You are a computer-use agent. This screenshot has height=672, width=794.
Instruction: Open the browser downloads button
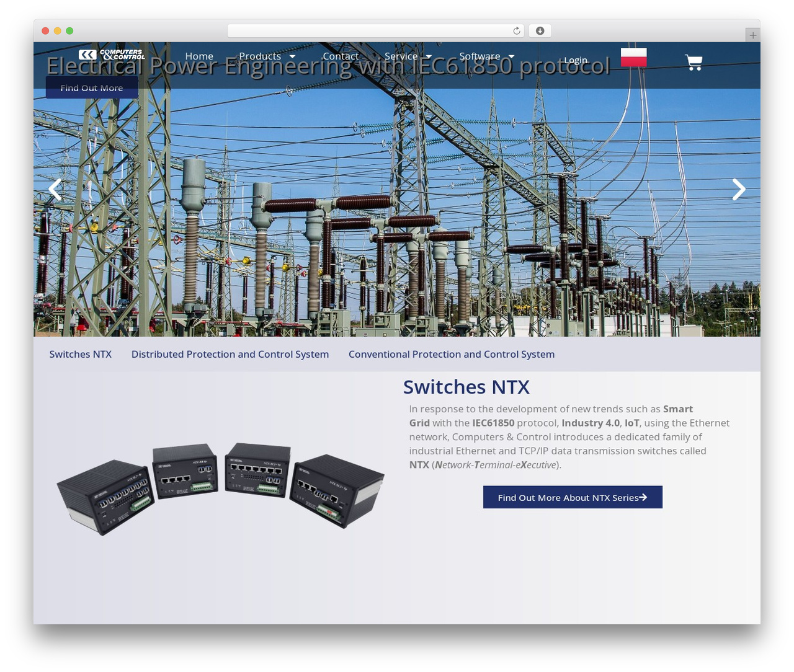(540, 31)
